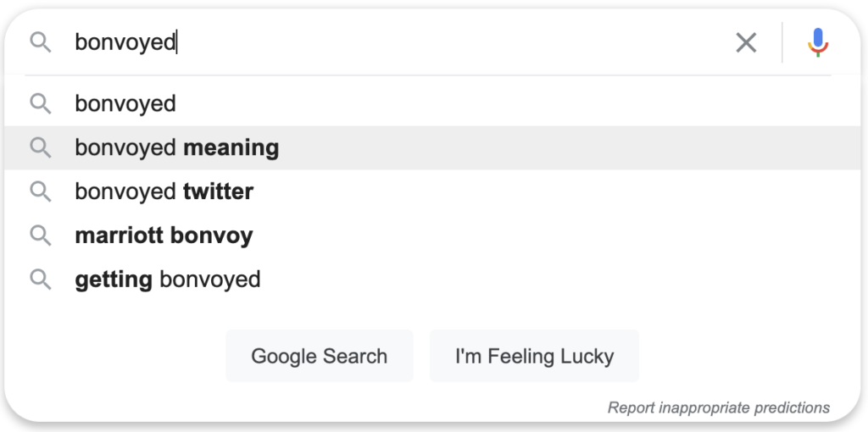868x432 pixels.
Task: Click the bold word getting in last suggestion
Action: pos(114,280)
